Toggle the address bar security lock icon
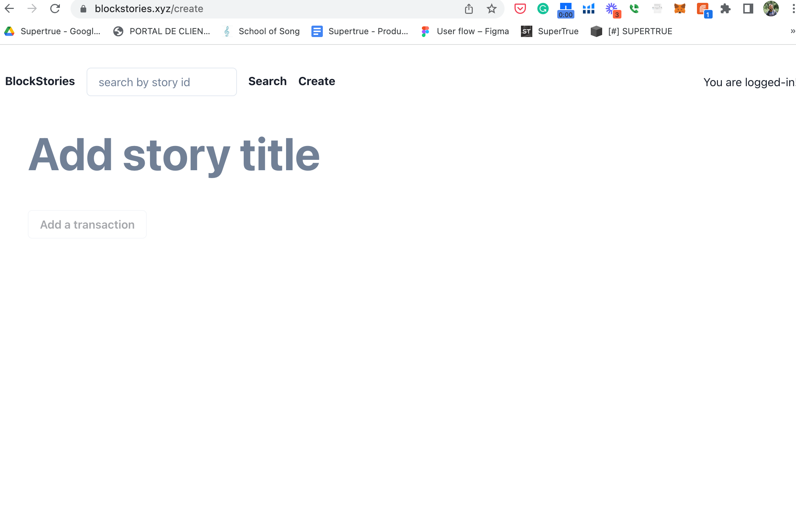 (x=83, y=9)
